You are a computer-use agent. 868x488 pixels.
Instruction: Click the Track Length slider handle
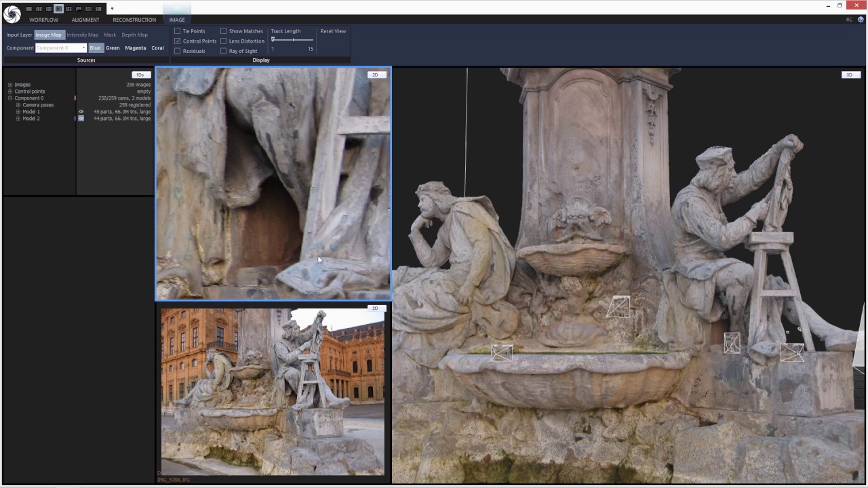(273, 40)
